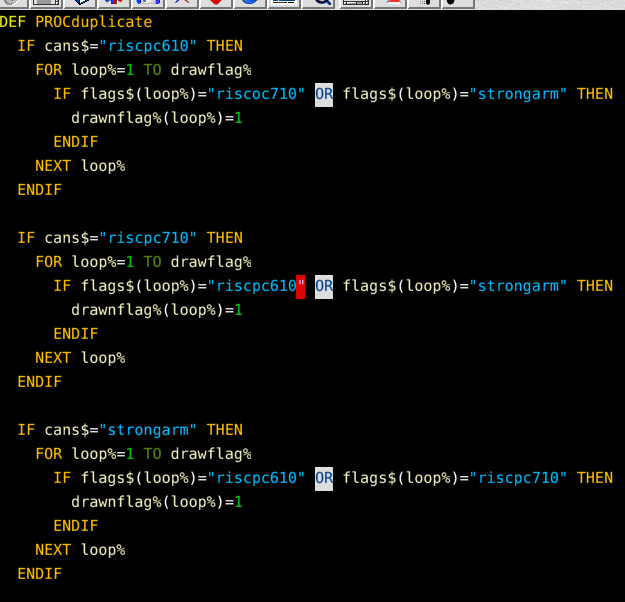Click drawnflag%(loop%)=1 under the "riscoc710" line
The image size is (625, 602).
157,118
